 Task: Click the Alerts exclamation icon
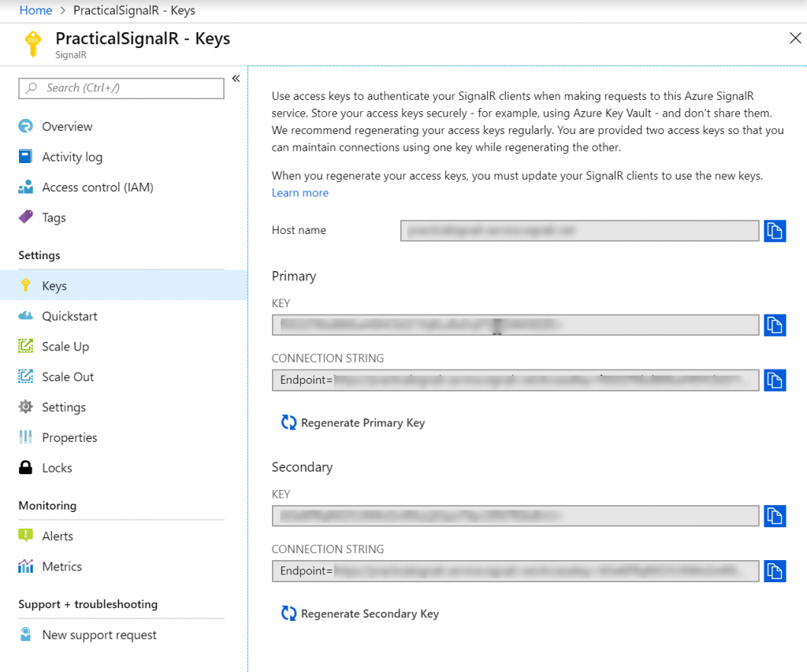point(26,536)
